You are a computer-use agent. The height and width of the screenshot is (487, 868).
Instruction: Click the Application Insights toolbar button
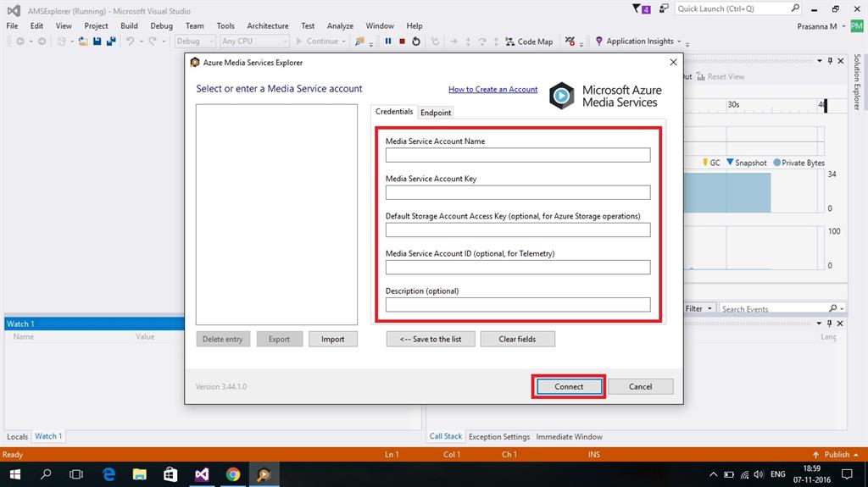pyautogui.click(x=634, y=41)
